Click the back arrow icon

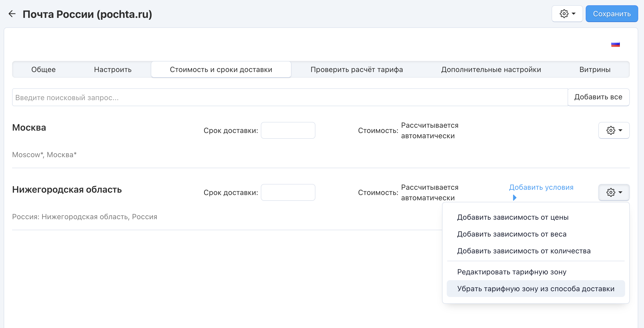(12, 14)
